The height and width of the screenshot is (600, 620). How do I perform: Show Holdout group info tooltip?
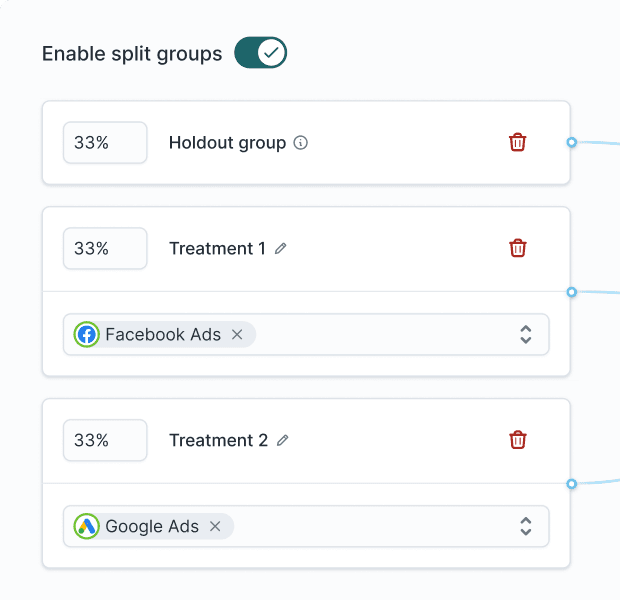301,143
